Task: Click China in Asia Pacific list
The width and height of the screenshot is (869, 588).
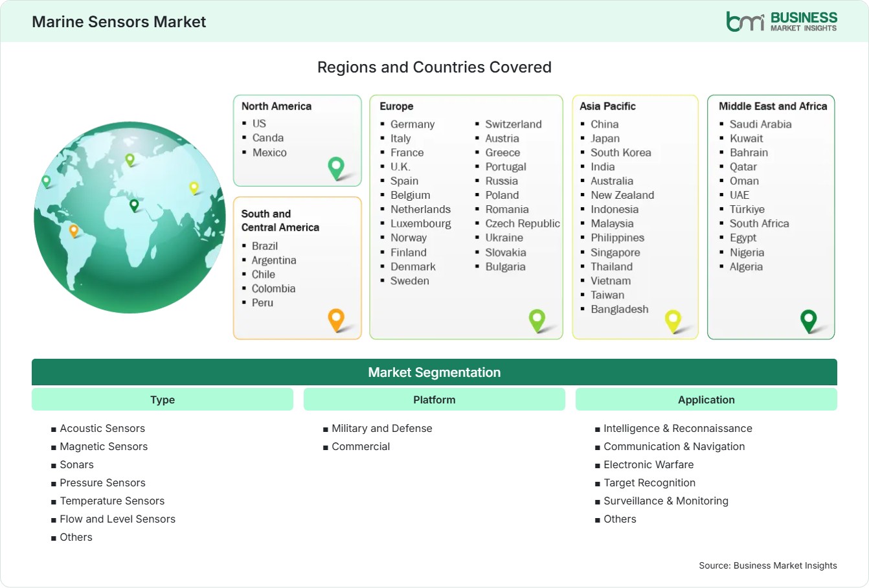Action: 605,124
